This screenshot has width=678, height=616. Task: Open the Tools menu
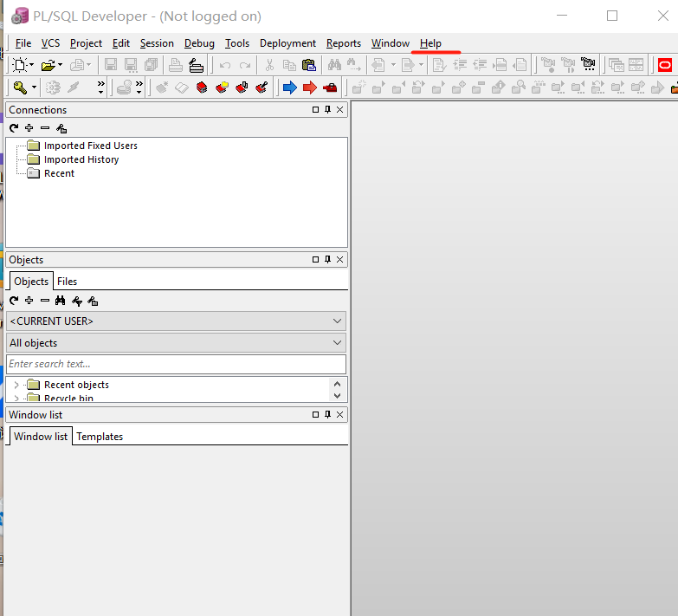237,43
